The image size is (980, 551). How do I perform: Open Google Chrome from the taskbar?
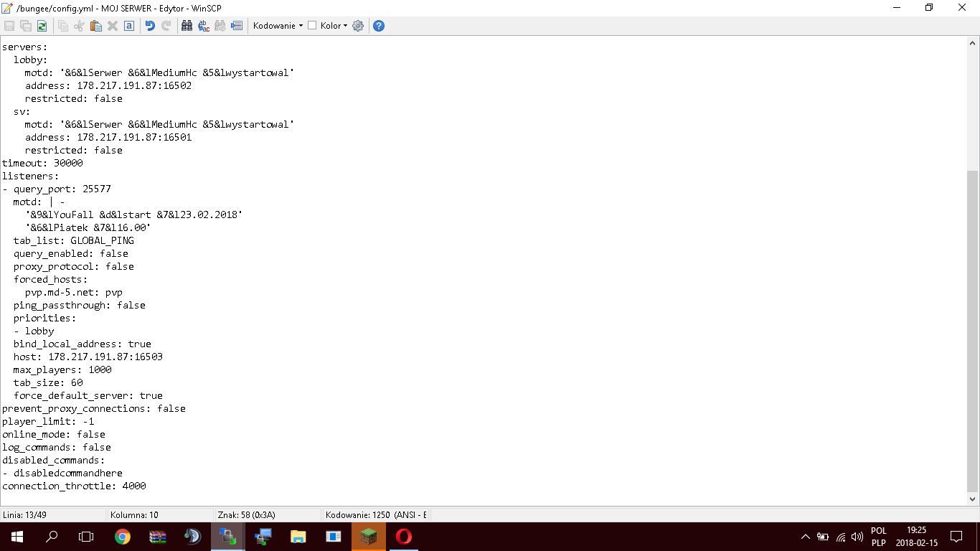pos(123,537)
